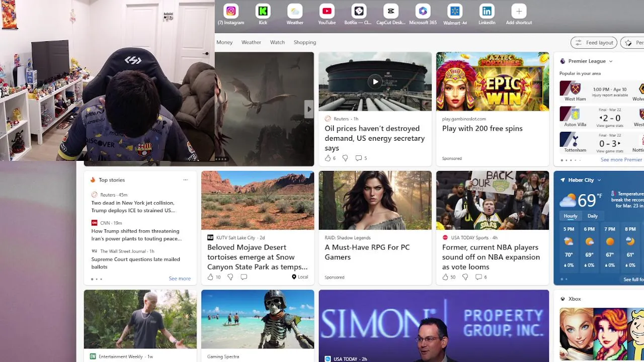Select the 5 PM hourly forecast

[569, 247]
